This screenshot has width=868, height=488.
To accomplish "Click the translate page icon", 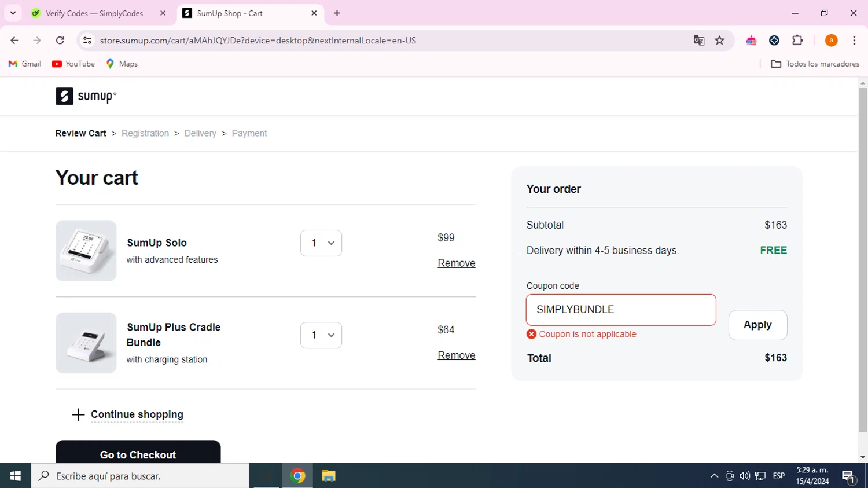I will [699, 41].
